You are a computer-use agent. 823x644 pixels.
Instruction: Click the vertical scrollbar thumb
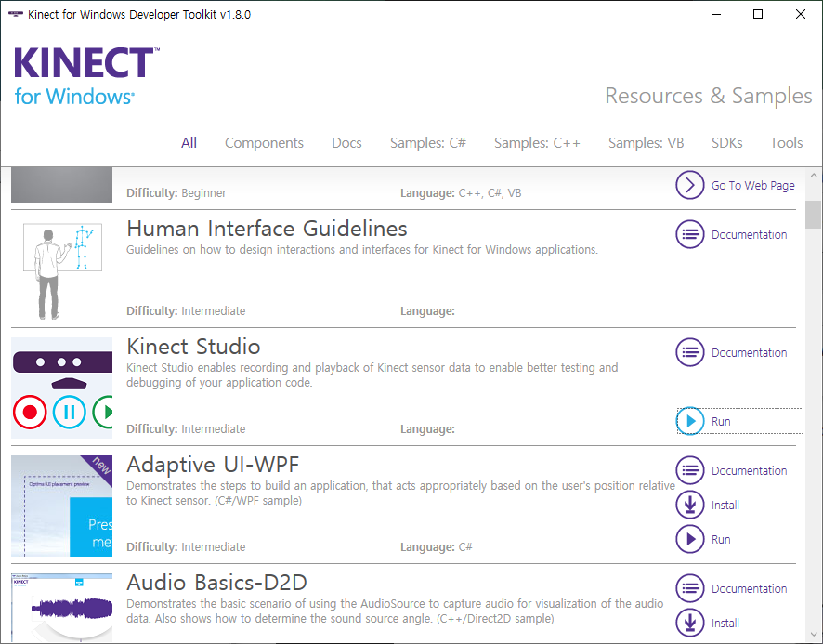pos(813,215)
